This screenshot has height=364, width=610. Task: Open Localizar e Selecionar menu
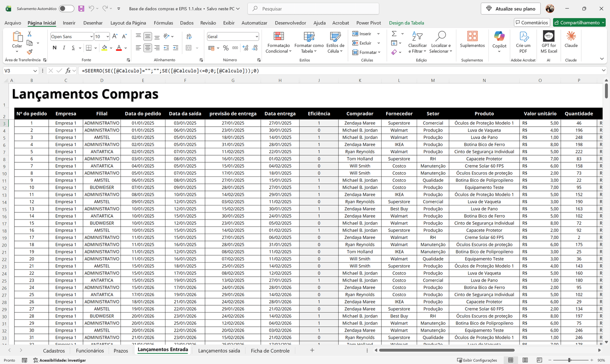tap(441, 42)
